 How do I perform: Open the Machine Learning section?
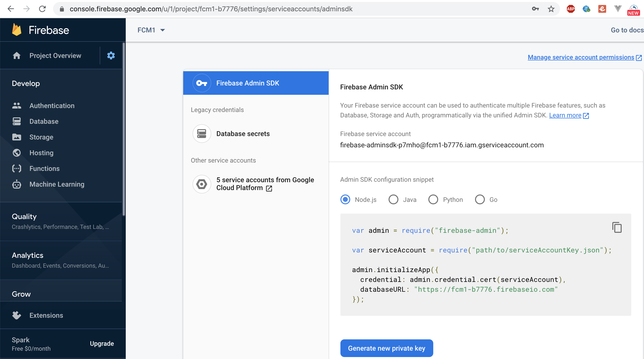(x=57, y=184)
